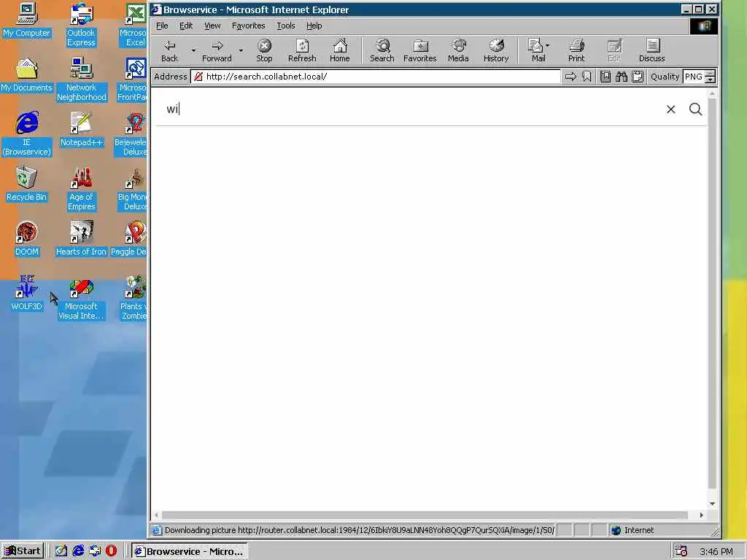Open the Quality PNG selector
The height and width of the screenshot is (560, 747).
point(699,77)
